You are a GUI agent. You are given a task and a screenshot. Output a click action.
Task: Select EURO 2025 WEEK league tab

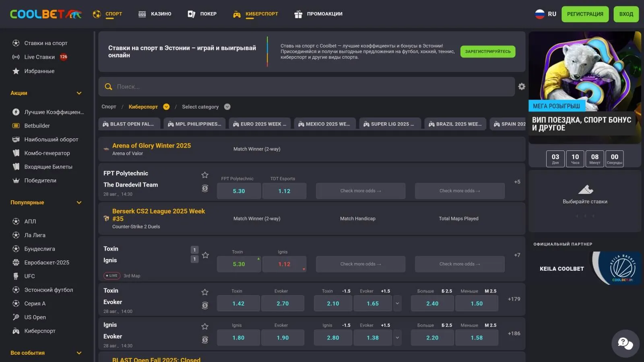[x=260, y=124]
